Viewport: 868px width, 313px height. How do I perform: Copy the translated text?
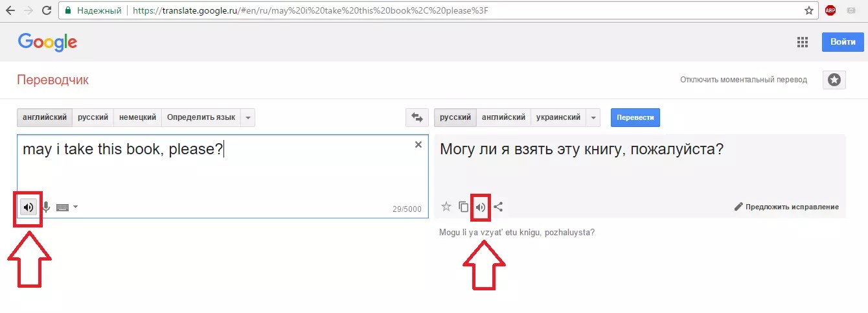pyautogui.click(x=464, y=207)
